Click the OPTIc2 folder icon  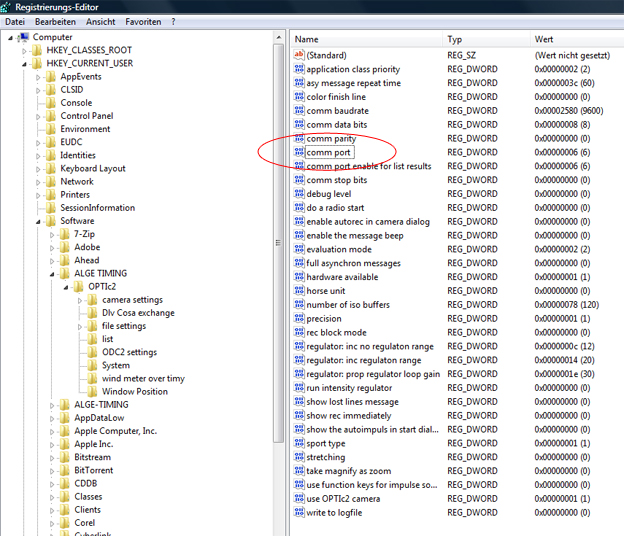click(79, 287)
